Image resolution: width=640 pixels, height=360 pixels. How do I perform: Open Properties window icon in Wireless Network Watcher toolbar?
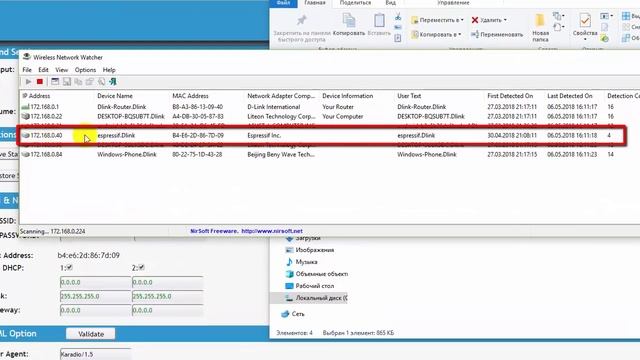pos(55,82)
